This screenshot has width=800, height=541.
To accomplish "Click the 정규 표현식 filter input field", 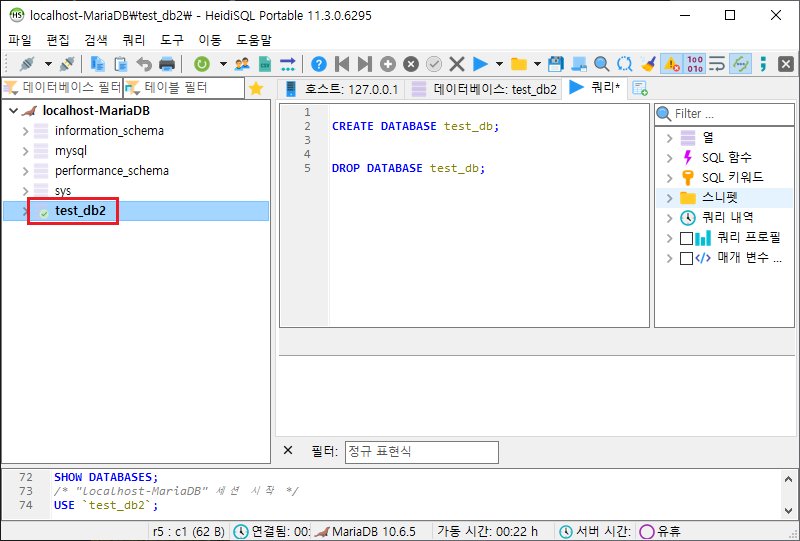I will [421, 452].
